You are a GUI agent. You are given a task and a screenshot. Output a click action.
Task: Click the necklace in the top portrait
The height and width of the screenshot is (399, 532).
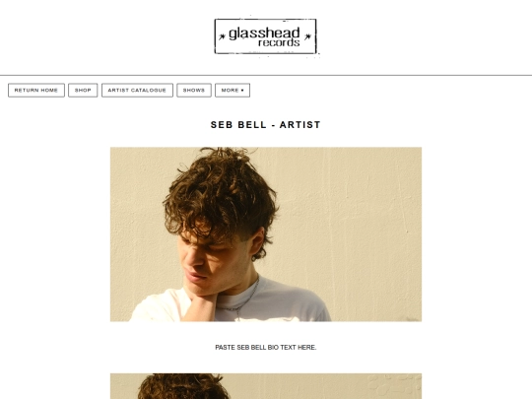click(242, 300)
